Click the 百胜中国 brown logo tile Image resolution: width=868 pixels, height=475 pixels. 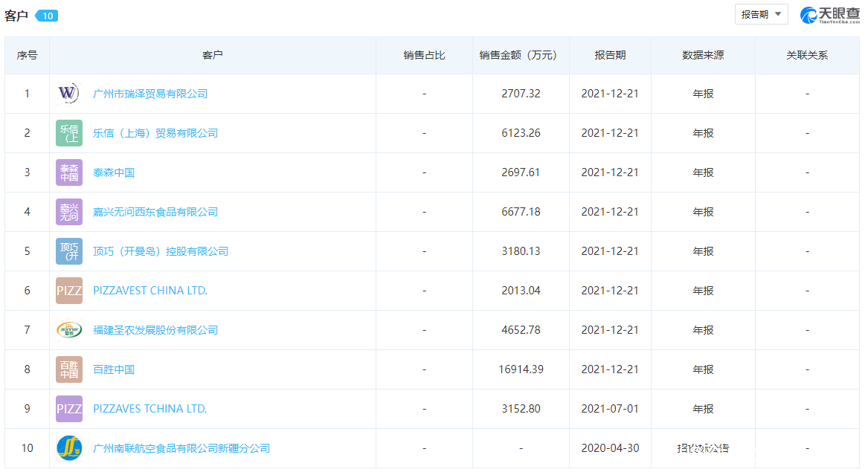point(69,369)
